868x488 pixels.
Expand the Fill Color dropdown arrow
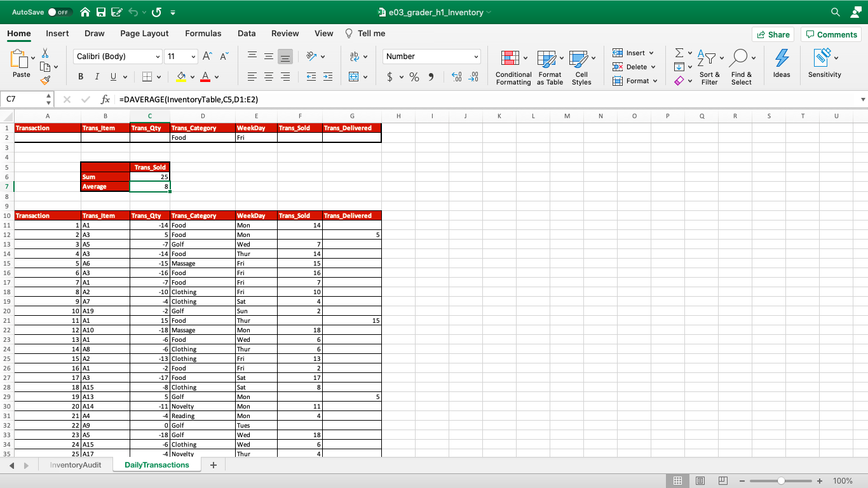(191, 76)
